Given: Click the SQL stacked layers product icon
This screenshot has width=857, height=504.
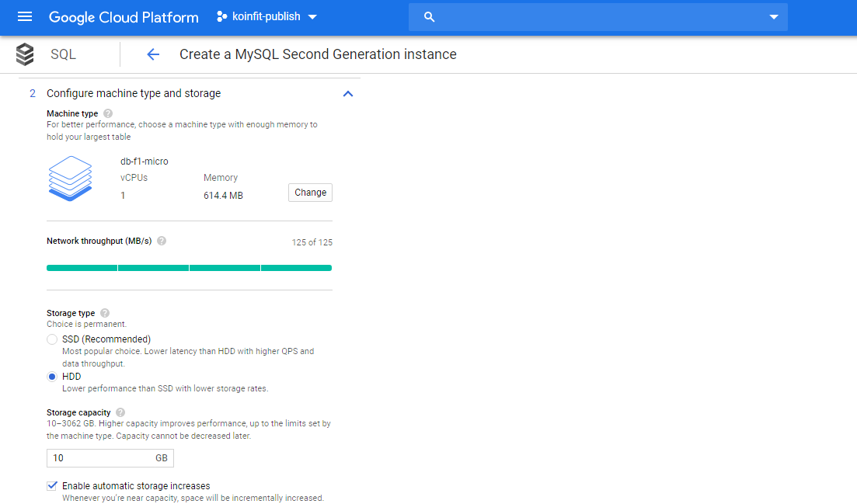Looking at the screenshot, I should 25,54.
